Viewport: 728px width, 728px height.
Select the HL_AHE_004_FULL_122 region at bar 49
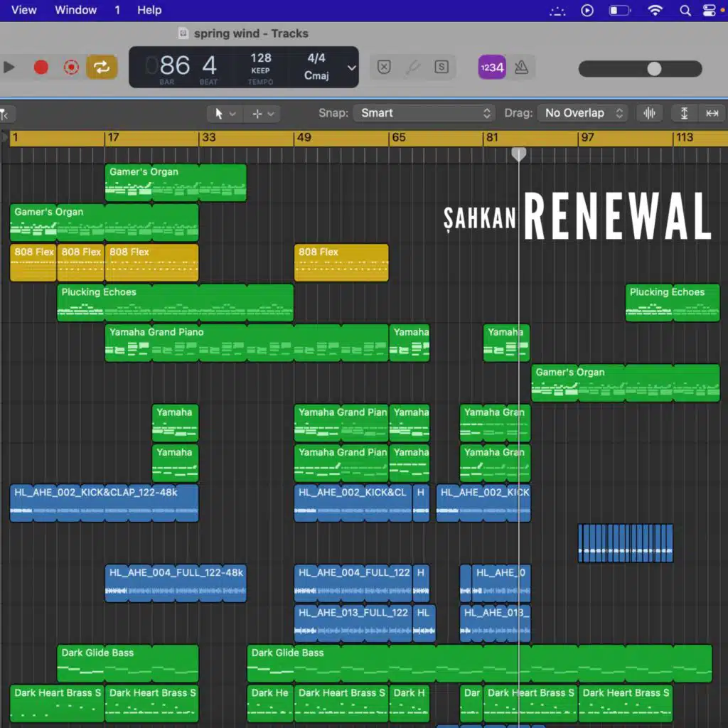(353, 584)
